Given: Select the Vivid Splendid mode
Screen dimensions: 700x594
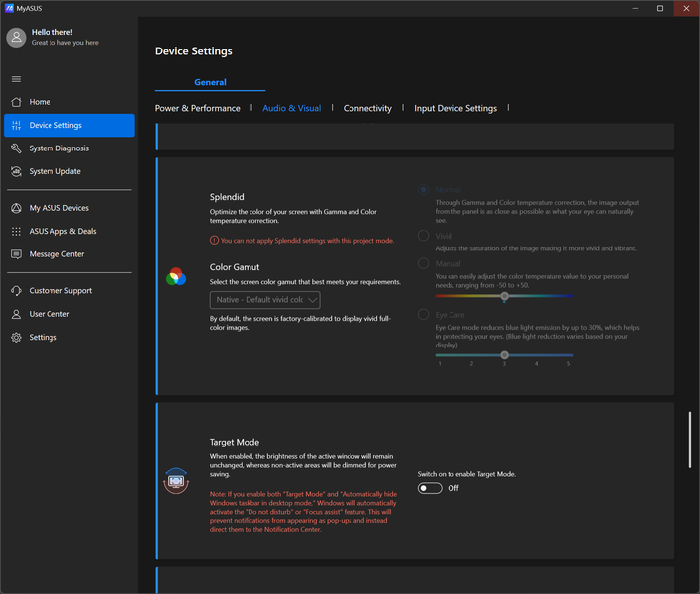Looking at the screenshot, I should point(423,236).
